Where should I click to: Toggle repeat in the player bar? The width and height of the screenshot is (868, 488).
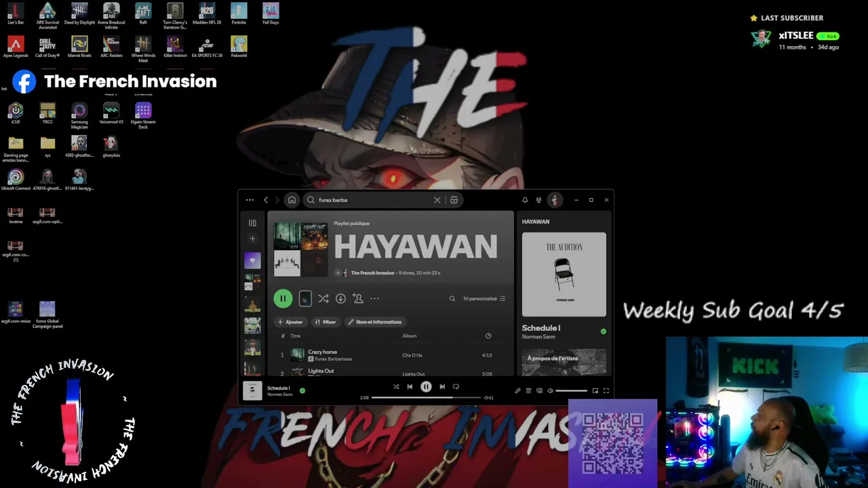coord(456,387)
